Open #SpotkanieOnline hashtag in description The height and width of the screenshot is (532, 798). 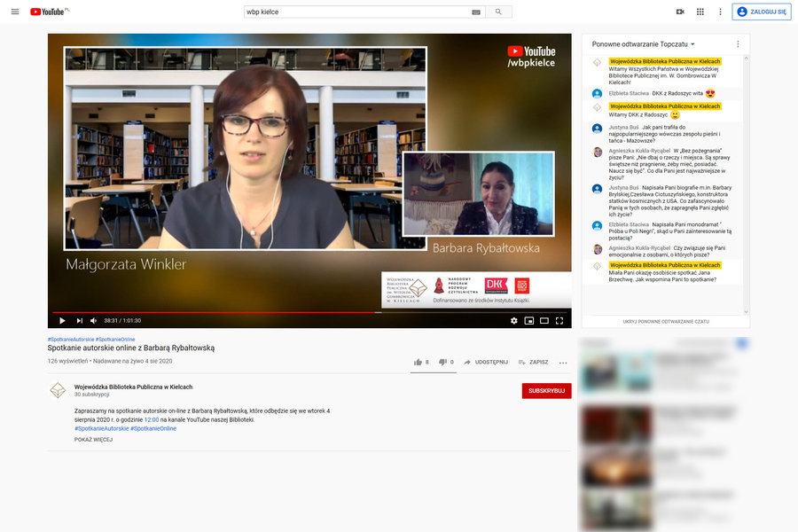coord(153,428)
